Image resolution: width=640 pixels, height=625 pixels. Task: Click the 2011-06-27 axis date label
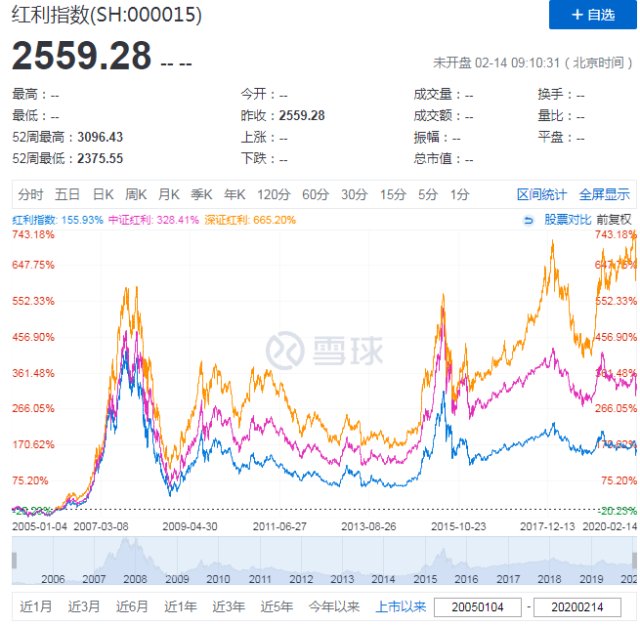point(280,526)
